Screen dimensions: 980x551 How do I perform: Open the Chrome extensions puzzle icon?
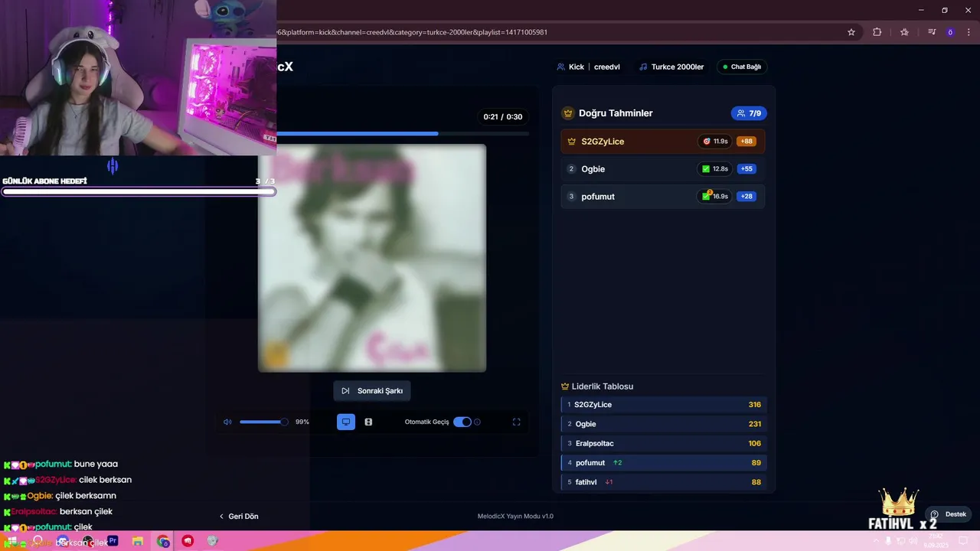click(877, 32)
